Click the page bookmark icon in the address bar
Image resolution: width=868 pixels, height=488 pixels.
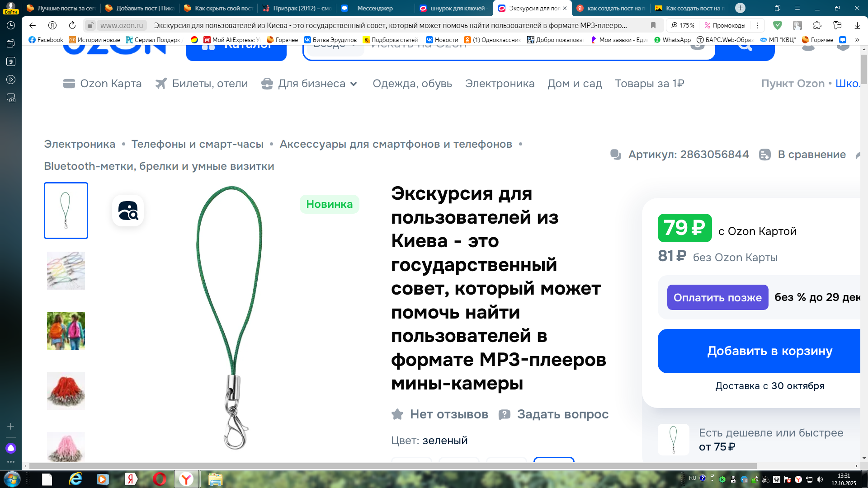coord(653,25)
